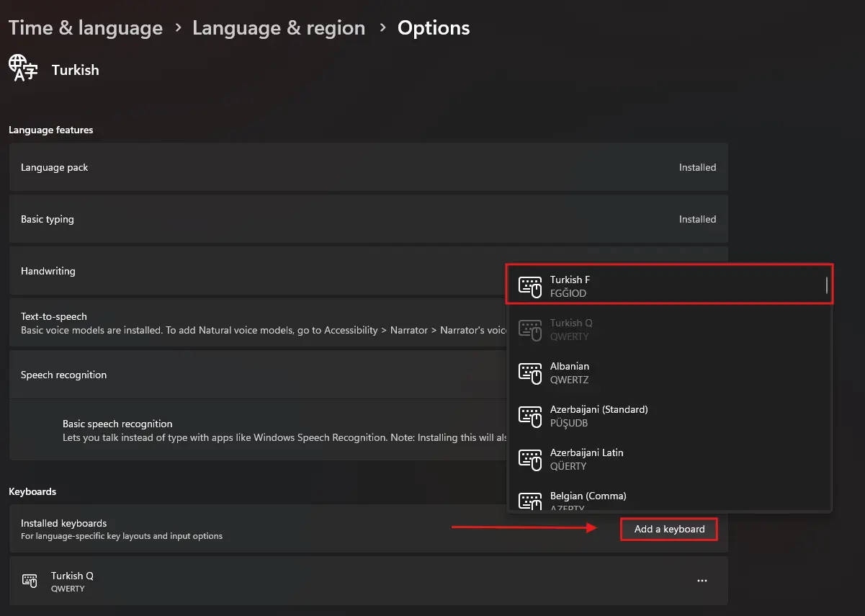The width and height of the screenshot is (865, 616).
Task: Click keyboard icon beside Albanian QWERTZ
Action: click(530, 372)
